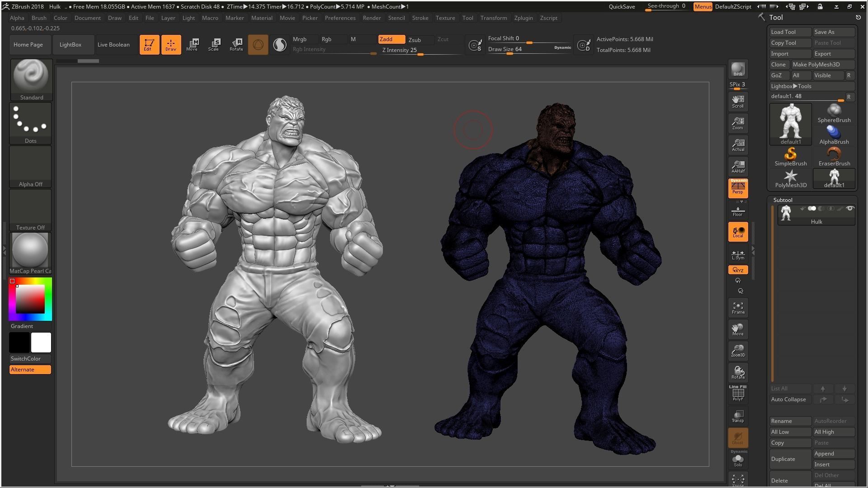
Task: Click the Live Boolean button
Action: point(113,44)
